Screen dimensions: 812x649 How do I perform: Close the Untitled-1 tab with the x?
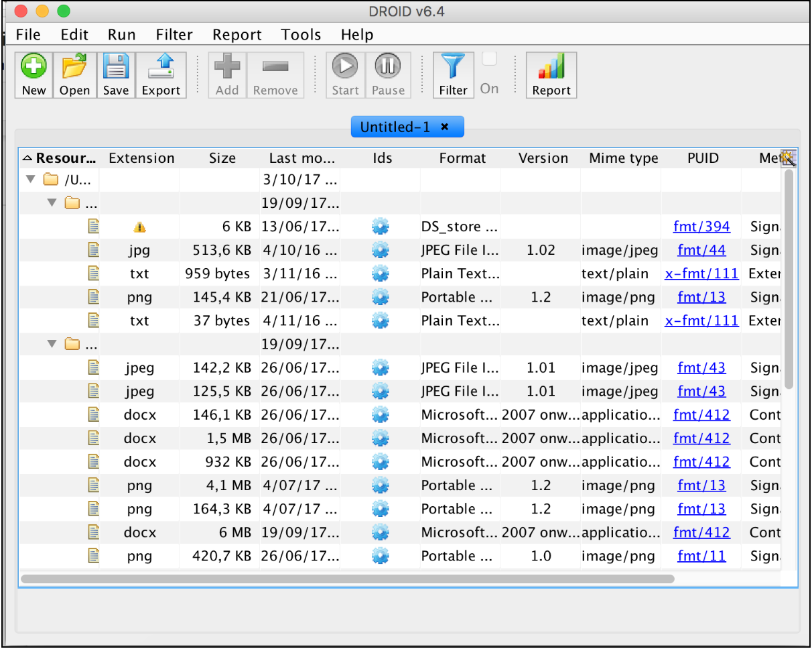[444, 127]
